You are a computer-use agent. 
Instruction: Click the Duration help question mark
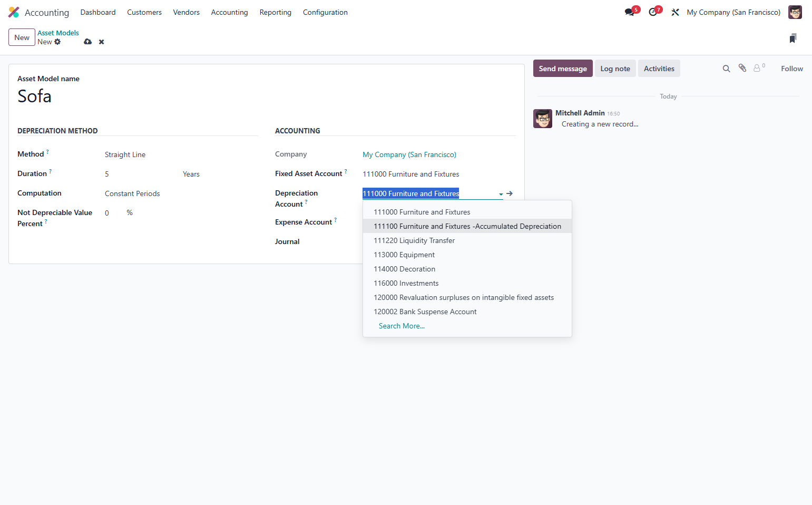[50, 171]
